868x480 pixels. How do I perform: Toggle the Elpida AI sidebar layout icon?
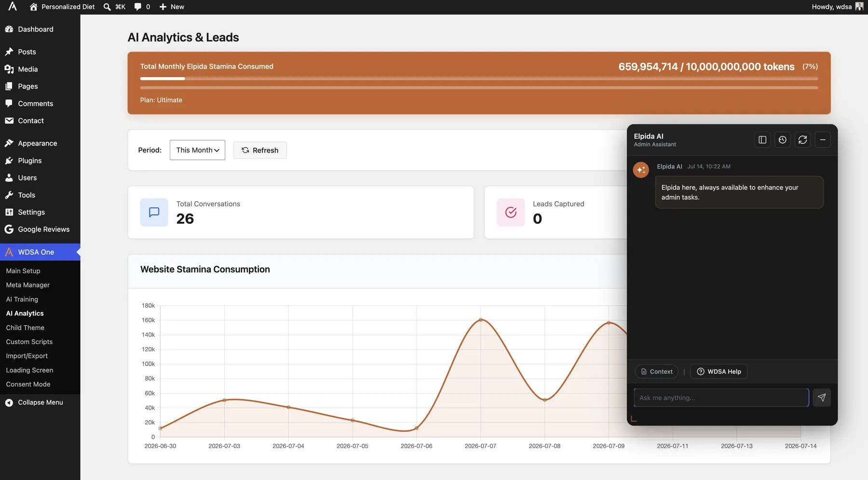tap(762, 140)
